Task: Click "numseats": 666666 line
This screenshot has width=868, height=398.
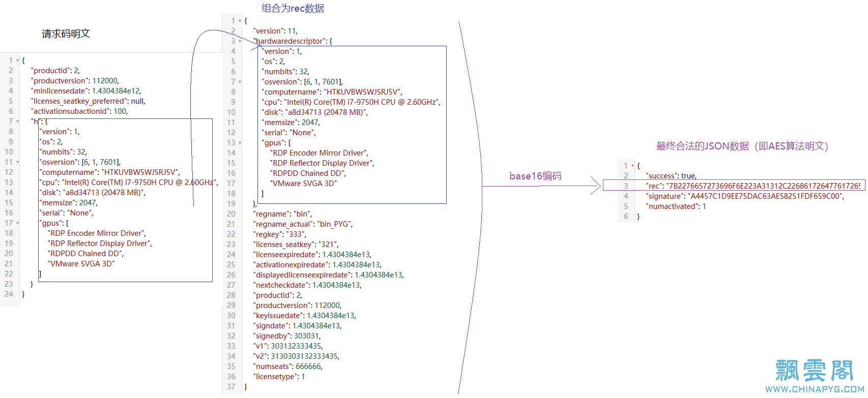Action: [288, 366]
